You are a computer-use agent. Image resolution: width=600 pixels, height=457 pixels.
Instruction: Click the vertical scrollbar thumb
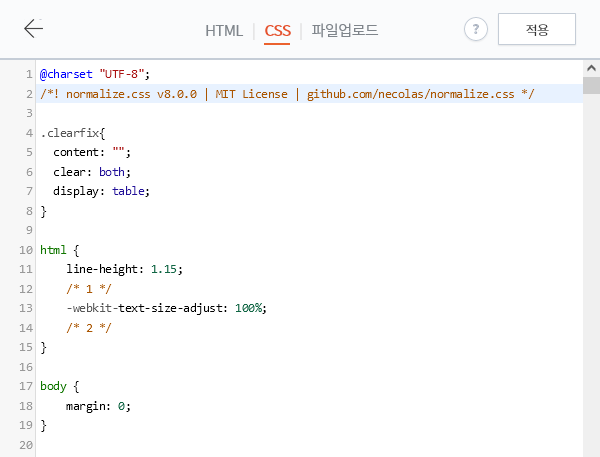tap(592, 85)
